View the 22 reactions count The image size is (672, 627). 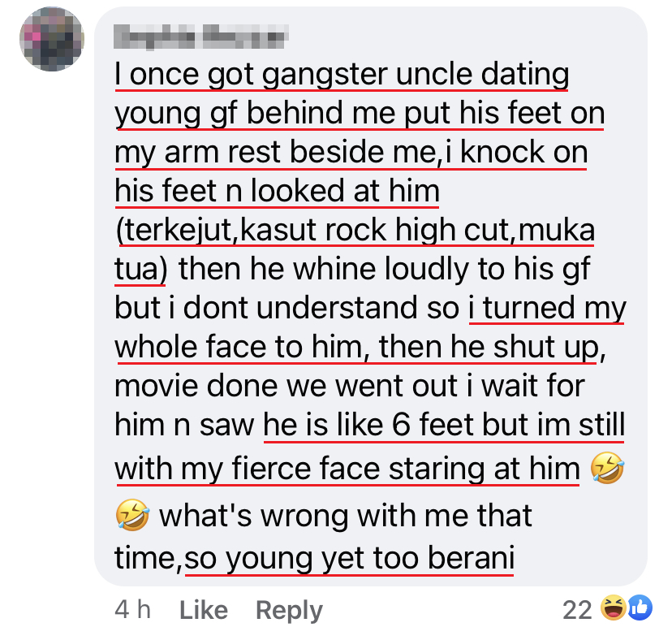(x=577, y=610)
